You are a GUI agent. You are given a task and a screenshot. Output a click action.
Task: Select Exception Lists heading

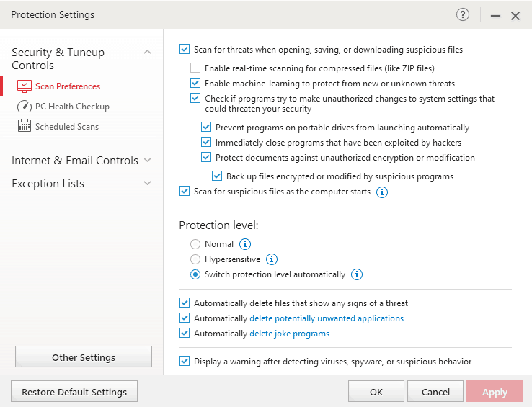48,184
